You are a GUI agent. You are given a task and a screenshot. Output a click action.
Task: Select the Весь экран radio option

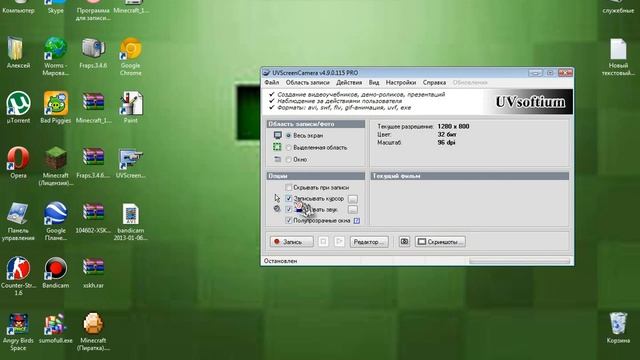click(x=289, y=135)
